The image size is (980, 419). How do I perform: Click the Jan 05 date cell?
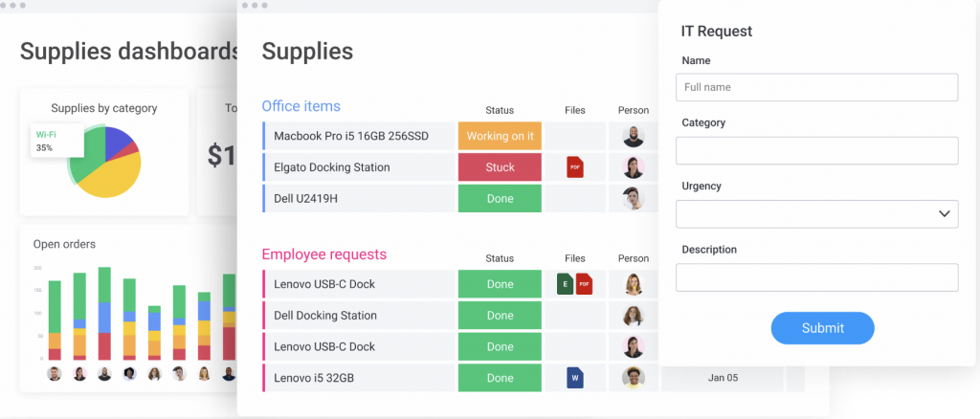[723, 378]
